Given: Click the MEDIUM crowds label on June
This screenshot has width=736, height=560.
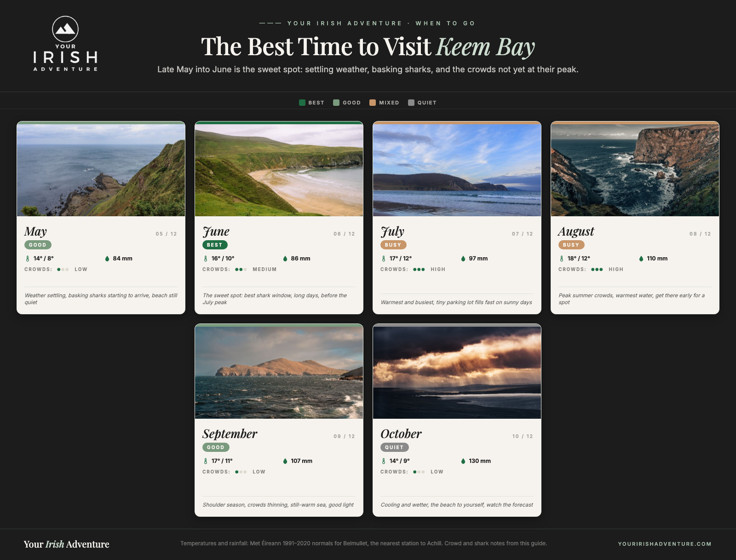Looking at the screenshot, I should tap(264, 270).
